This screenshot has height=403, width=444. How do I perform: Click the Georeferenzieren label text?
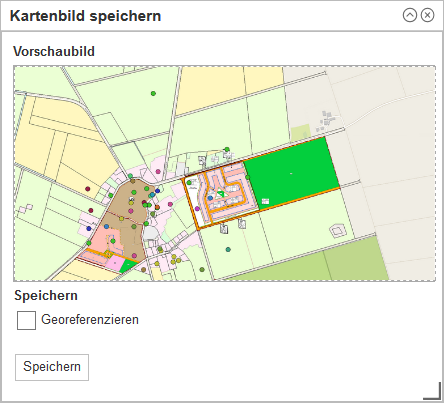point(90,319)
